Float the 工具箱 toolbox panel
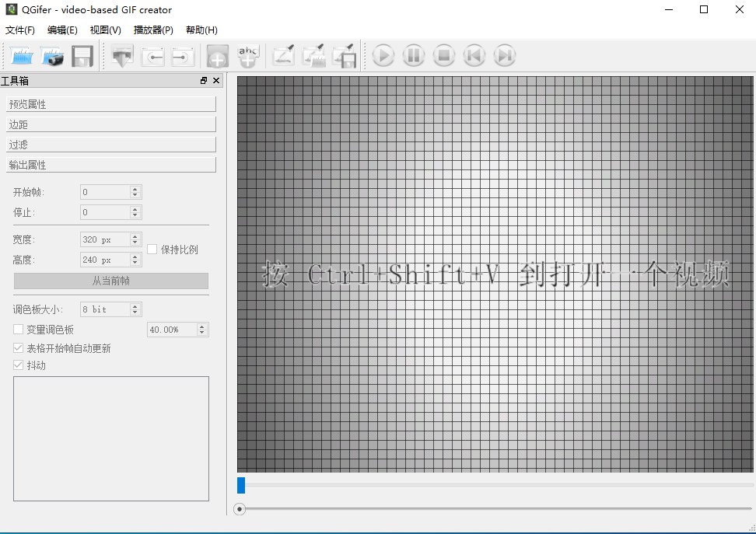The height and width of the screenshot is (534, 756). tap(204, 81)
